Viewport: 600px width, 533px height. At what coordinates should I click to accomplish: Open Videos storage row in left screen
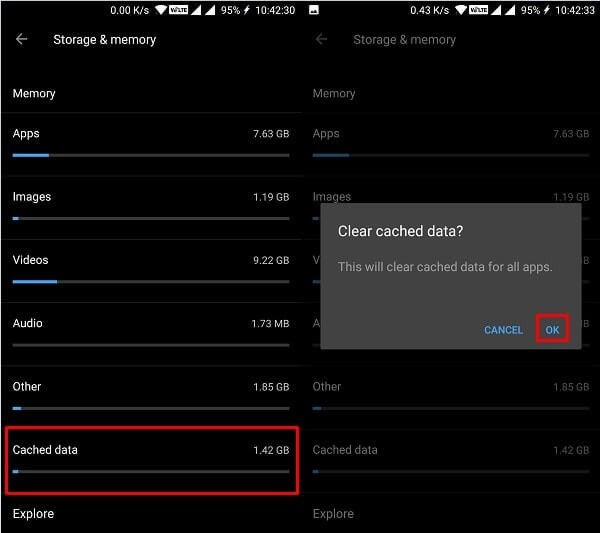[151, 271]
